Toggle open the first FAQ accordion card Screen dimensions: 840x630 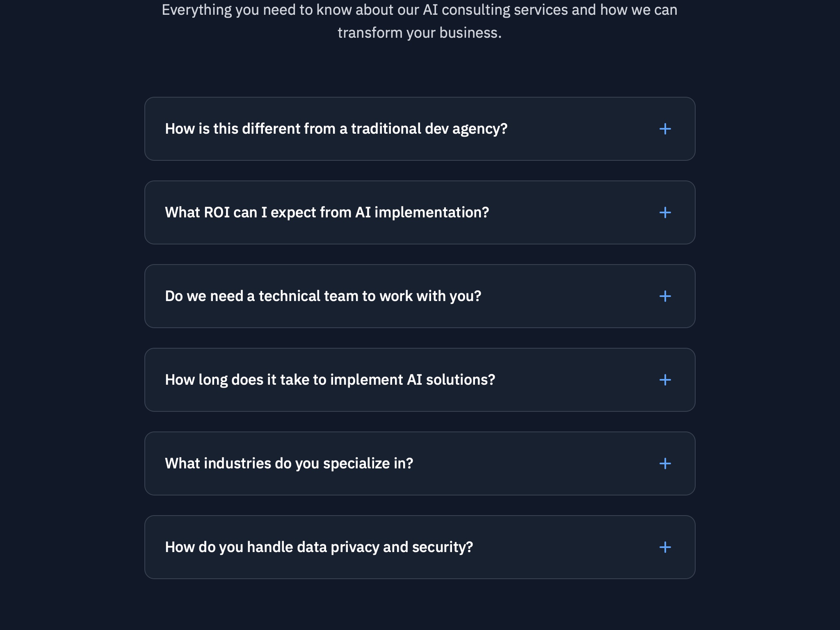(x=420, y=128)
